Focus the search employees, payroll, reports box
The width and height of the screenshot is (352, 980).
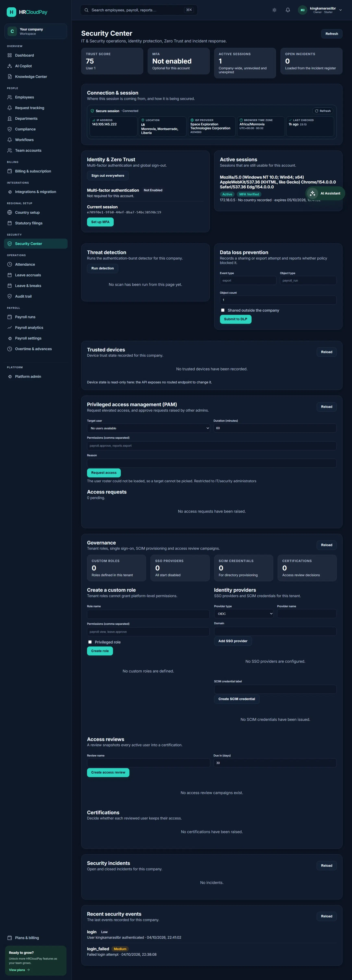pos(139,10)
